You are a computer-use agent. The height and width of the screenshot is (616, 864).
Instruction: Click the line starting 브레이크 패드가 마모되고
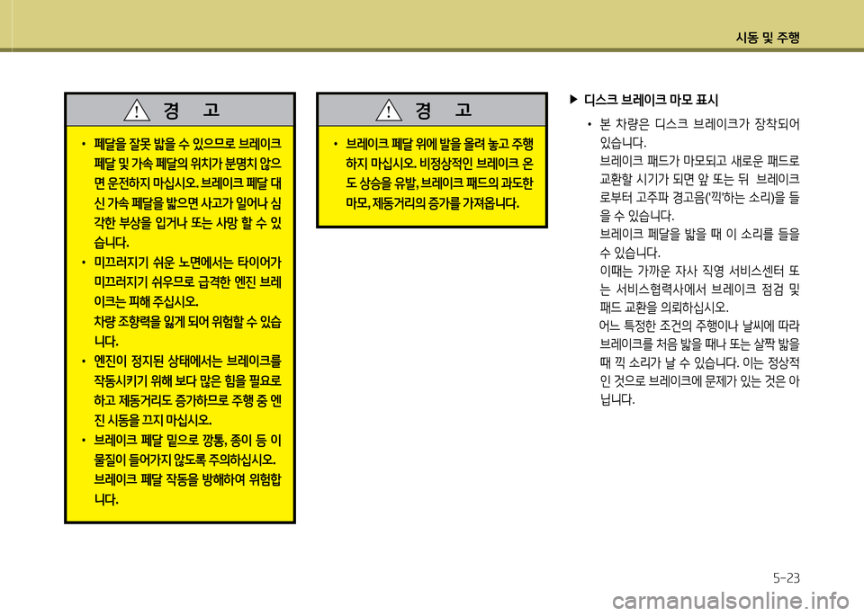point(699,161)
